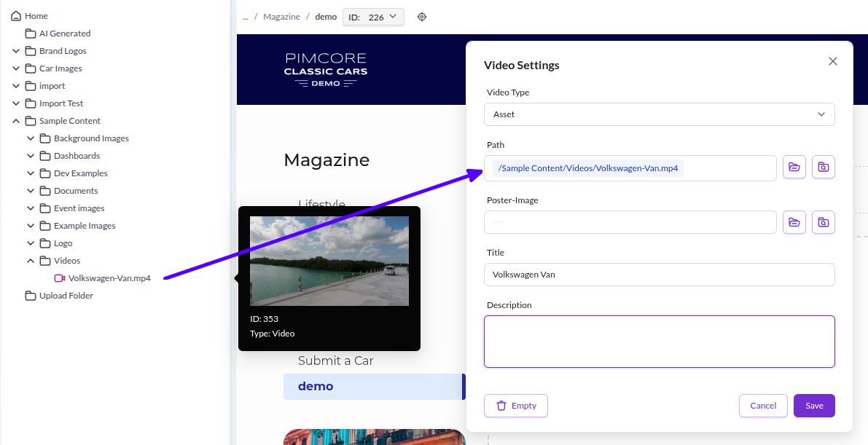
Task: Click the import folder icon
Action: 31,86
